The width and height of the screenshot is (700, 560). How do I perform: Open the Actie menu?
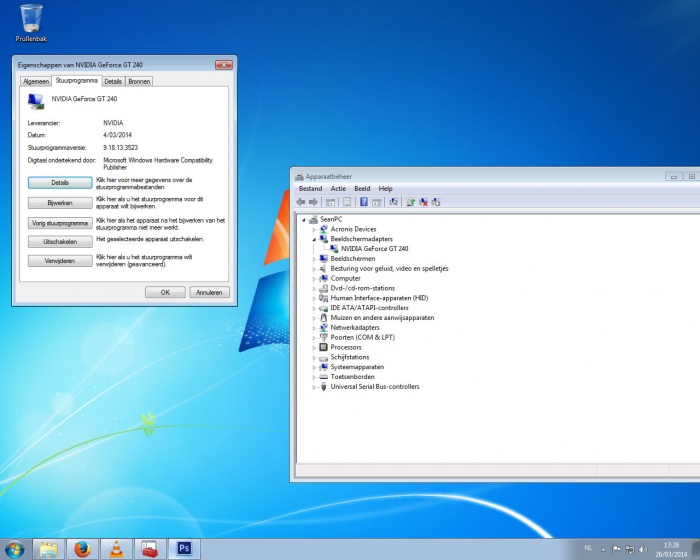pos(338,188)
